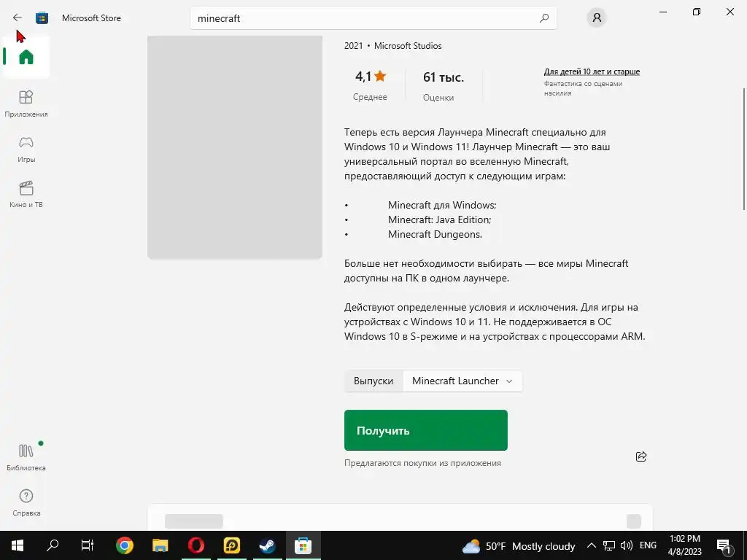Open the clock showing 1:02 PM
The width and height of the screenshot is (747, 560).
(x=684, y=545)
